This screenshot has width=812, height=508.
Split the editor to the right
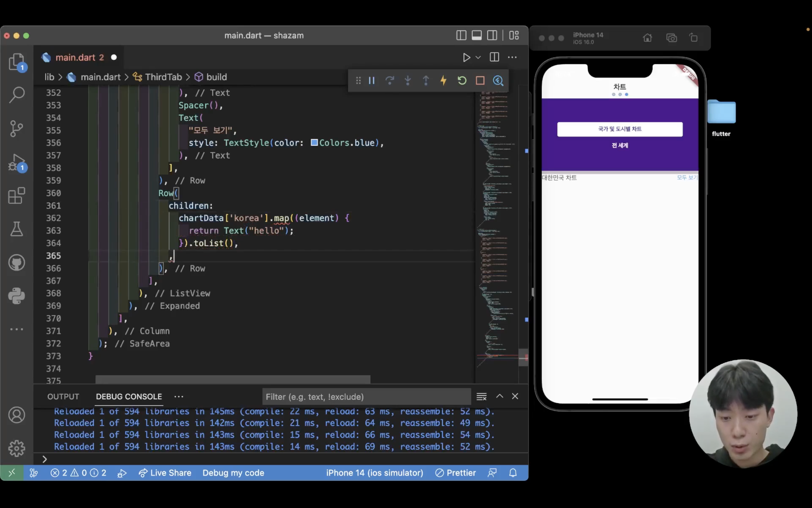(494, 58)
